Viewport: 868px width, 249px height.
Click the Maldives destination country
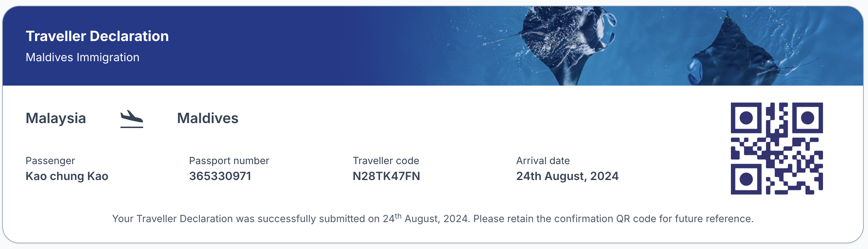[x=208, y=118]
